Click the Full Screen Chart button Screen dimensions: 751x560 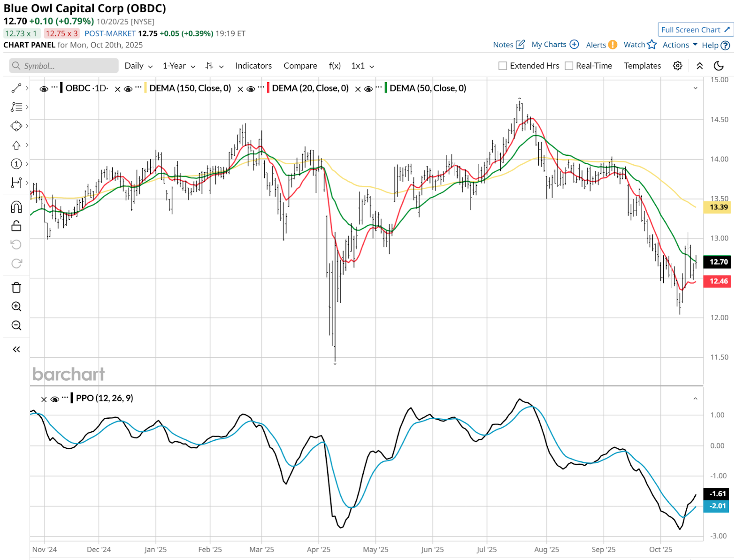696,30
